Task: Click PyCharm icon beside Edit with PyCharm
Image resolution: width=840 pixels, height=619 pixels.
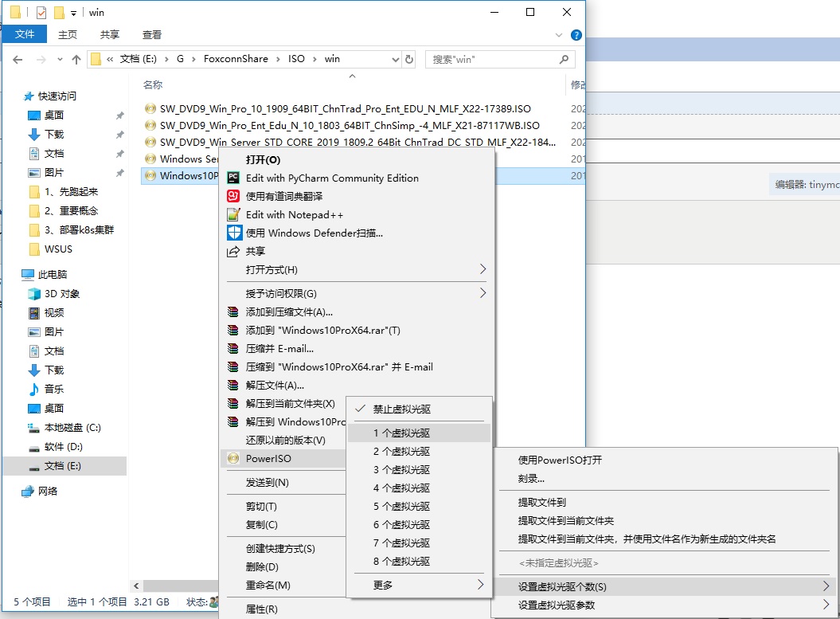Action: tap(233, 178)
